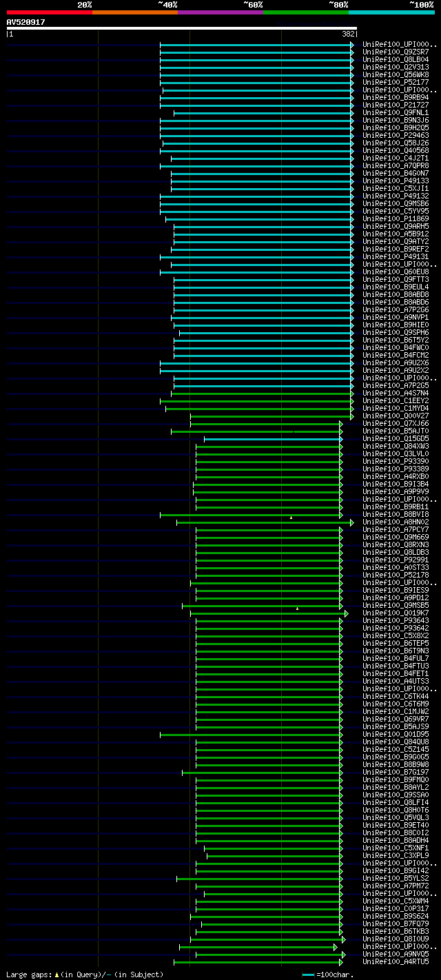Pick the UniRef100_Q9ATY2 row label
Screen dimensions: 441x980
(x=396, y=242)
